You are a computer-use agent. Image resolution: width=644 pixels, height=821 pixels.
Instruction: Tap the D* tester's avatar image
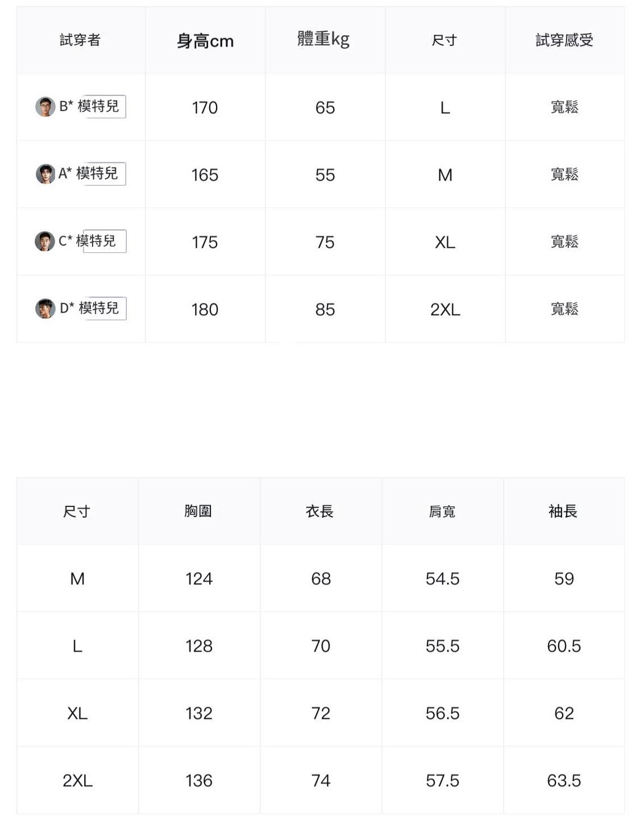[45, 309]
